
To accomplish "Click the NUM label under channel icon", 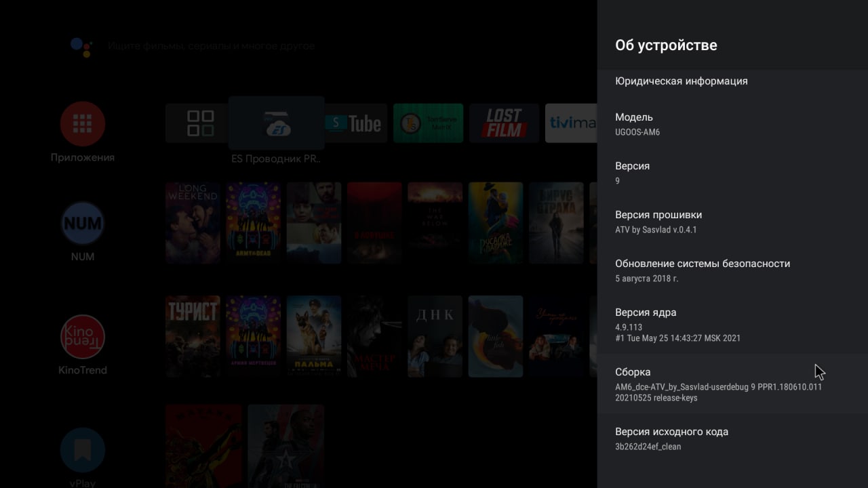I will 82,257.
